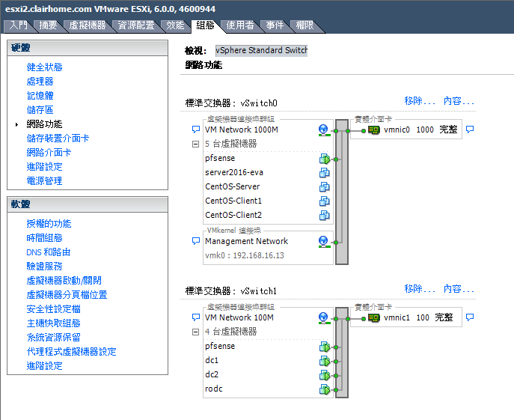This screenshot has height=420, width=514.
Task: Click the speech bubble icon beside Management Network
Action: point(196,241)
